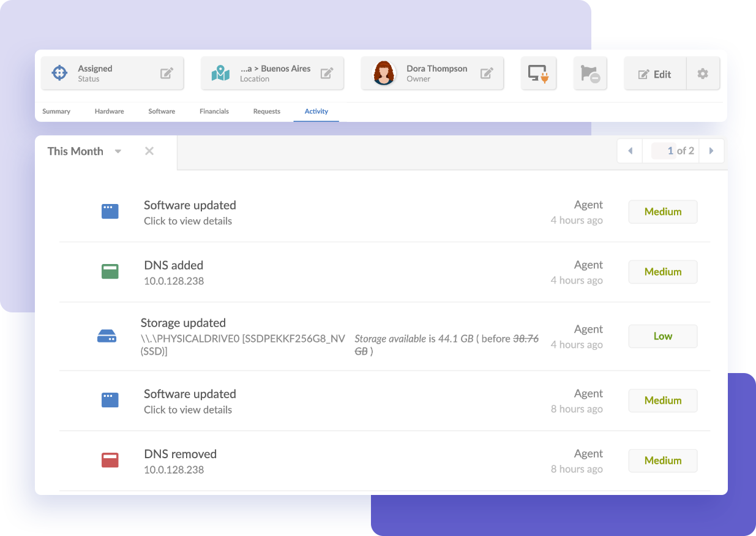Click the edit pencil next to Dora Thompson

(486, 72)
